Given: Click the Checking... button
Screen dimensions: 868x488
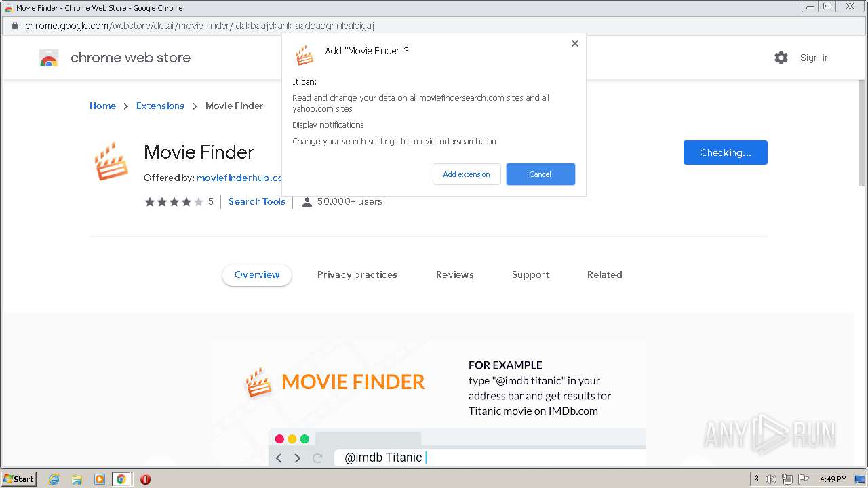Looking at the screenshot, I should click(725, 152).
